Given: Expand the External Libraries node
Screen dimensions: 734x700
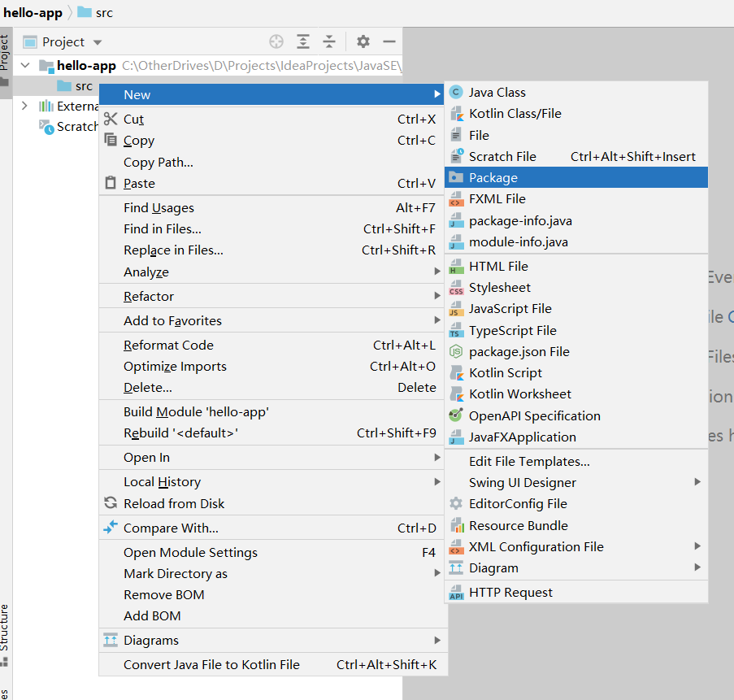Looking at the screenshot, I should click(x=25, y=106).
